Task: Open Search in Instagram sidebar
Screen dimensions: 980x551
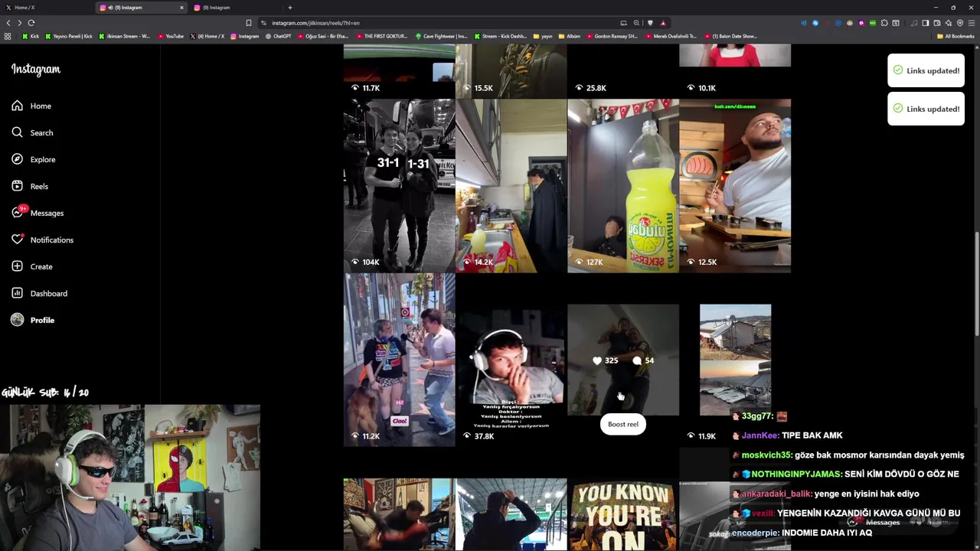Action: coord(32,132)
